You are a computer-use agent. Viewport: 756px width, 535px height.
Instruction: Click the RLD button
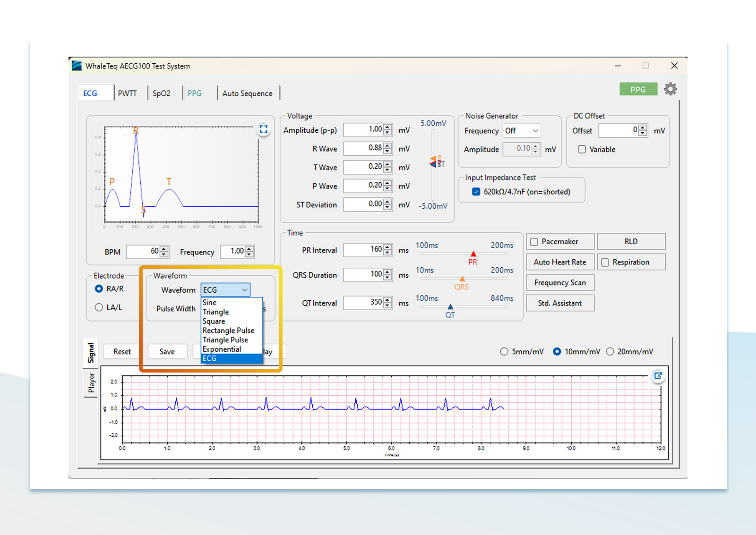(631, 241)
